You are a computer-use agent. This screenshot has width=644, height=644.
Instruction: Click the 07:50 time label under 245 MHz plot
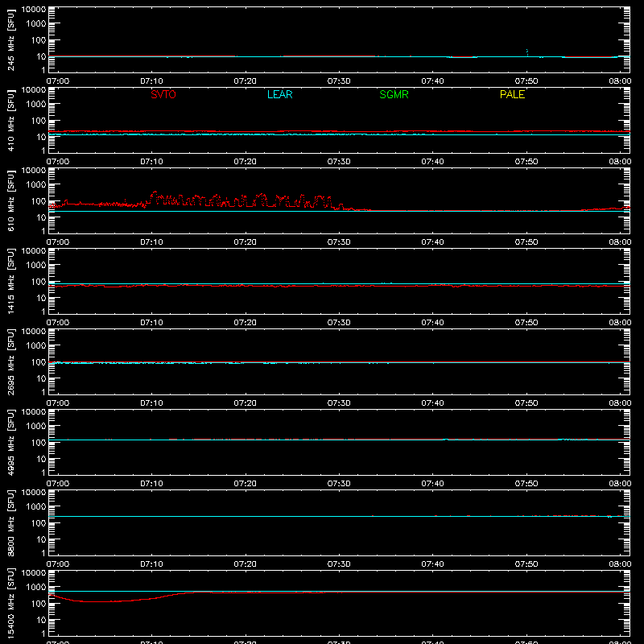click(x=526, y=81)
